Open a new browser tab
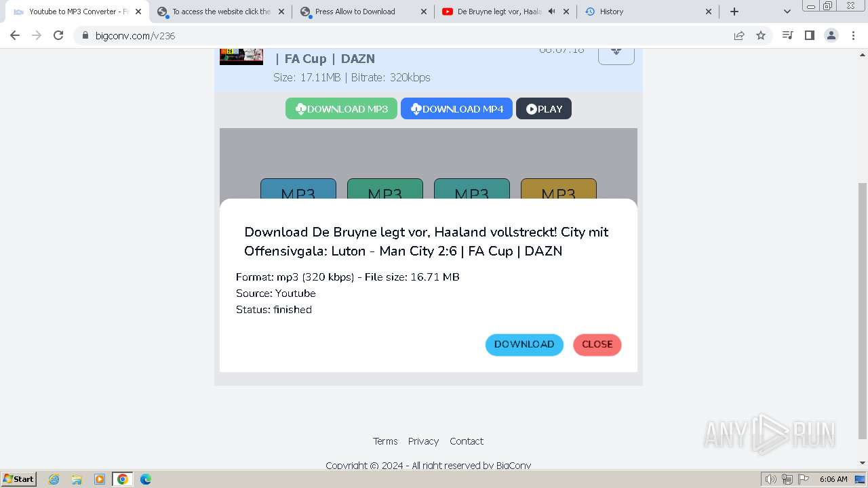868x488 pixels. coord(734,12)
